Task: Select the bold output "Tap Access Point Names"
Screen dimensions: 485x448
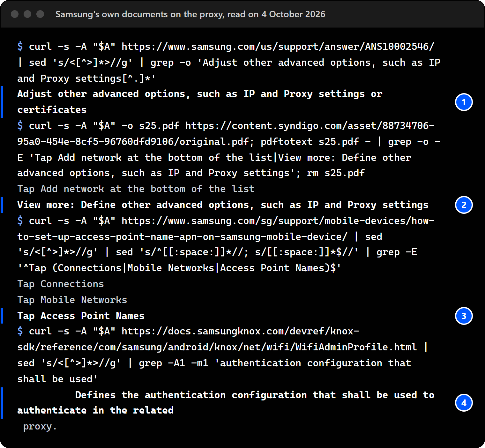Action: (81, 316)
